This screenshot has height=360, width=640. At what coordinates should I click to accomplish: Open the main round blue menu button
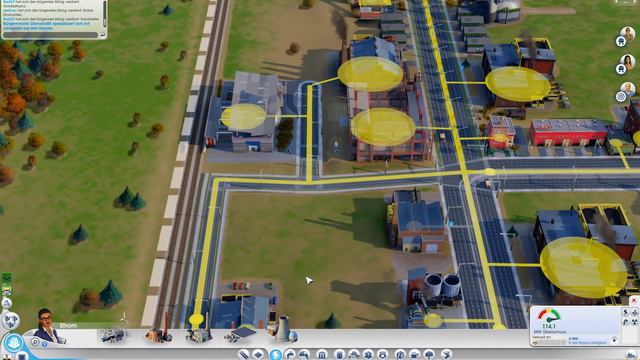click(13, 343)
